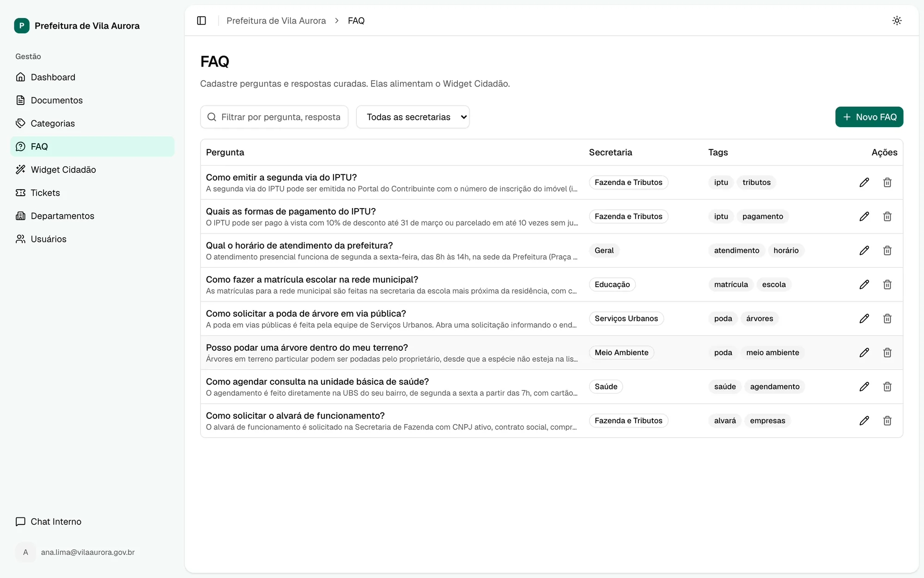Edit the 'alvará de funcionamento' FAQ

(864, 420)
